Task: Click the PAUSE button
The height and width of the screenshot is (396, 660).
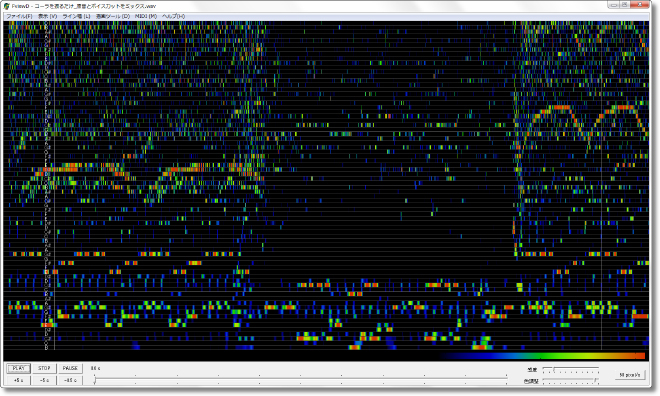Action: click(70, 368)
